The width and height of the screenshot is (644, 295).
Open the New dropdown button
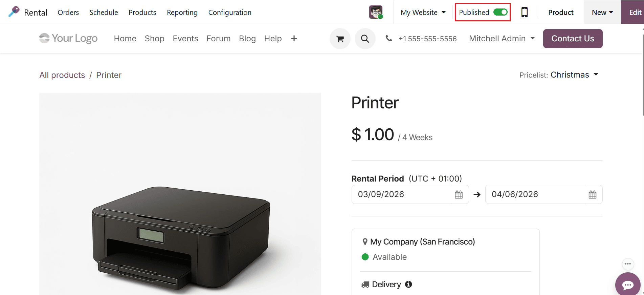602,13
